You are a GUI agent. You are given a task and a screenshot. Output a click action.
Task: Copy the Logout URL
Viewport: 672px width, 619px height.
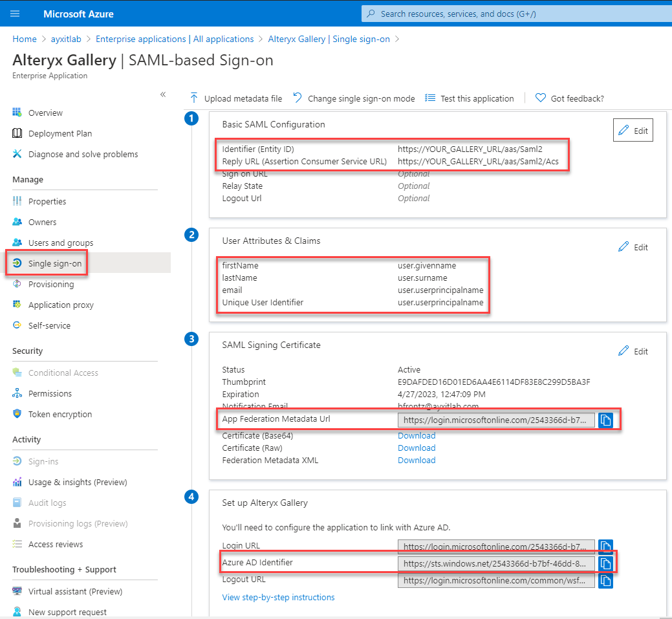point(605,580)
